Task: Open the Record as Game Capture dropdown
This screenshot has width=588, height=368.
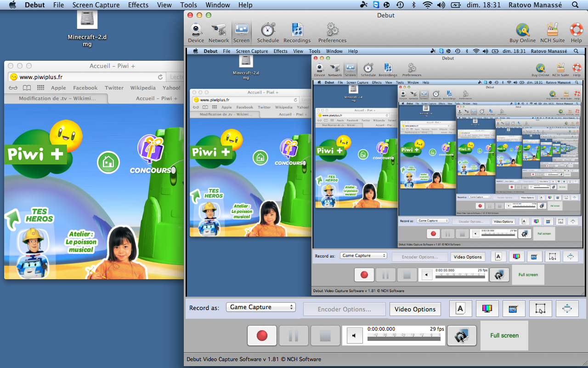Action: pos(260,307)
